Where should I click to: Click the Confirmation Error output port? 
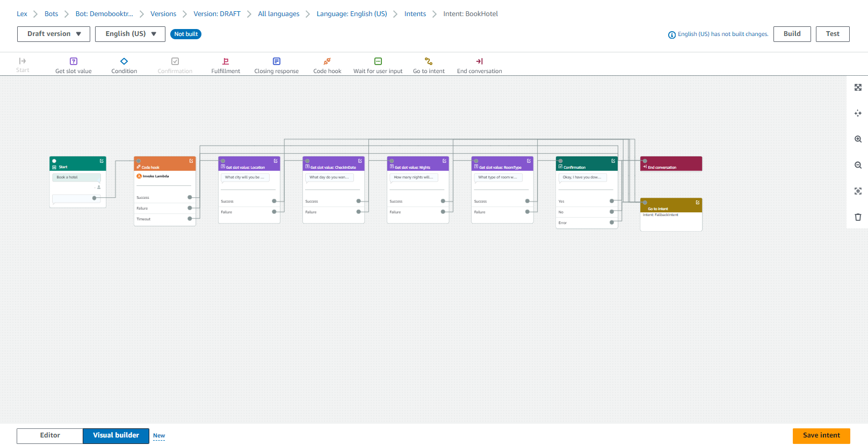click(611, 223)
